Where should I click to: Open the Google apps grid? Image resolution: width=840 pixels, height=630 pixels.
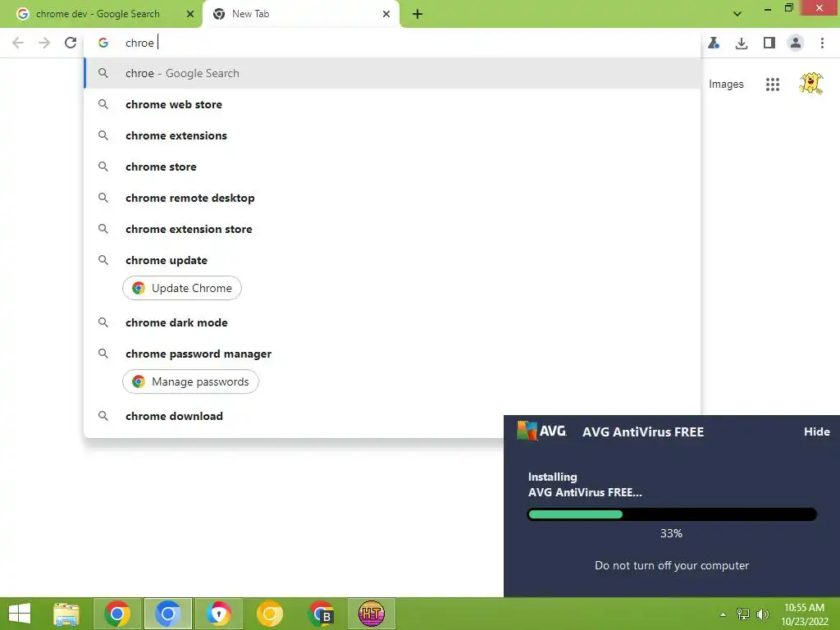(773, 84)
